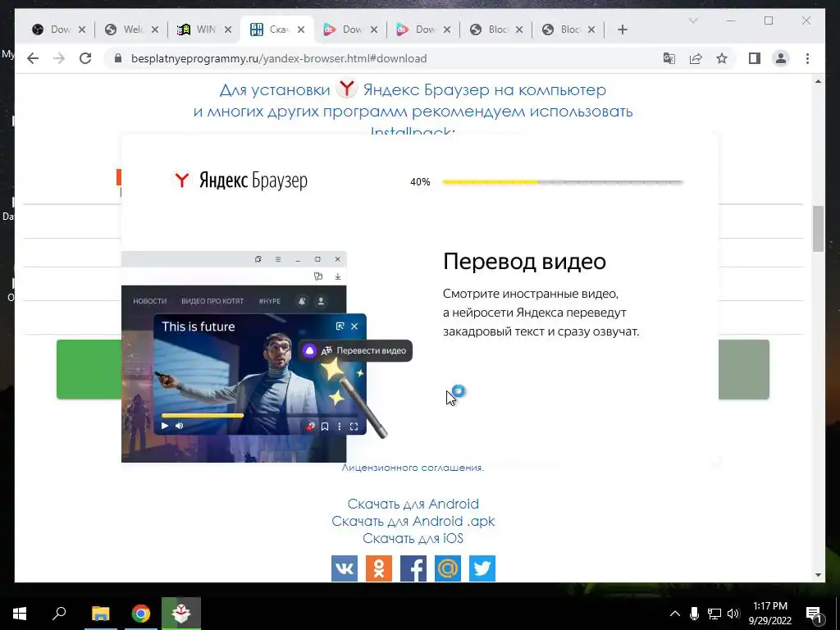840x630 pixels.
Task: Click fullscreen icon in illustration video
Action: pyautogui.click(x=354, y=427)
